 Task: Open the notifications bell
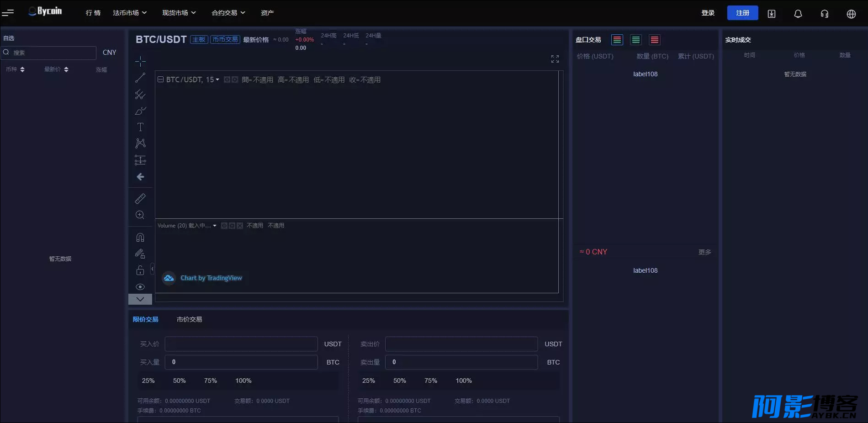click(798, 14)
